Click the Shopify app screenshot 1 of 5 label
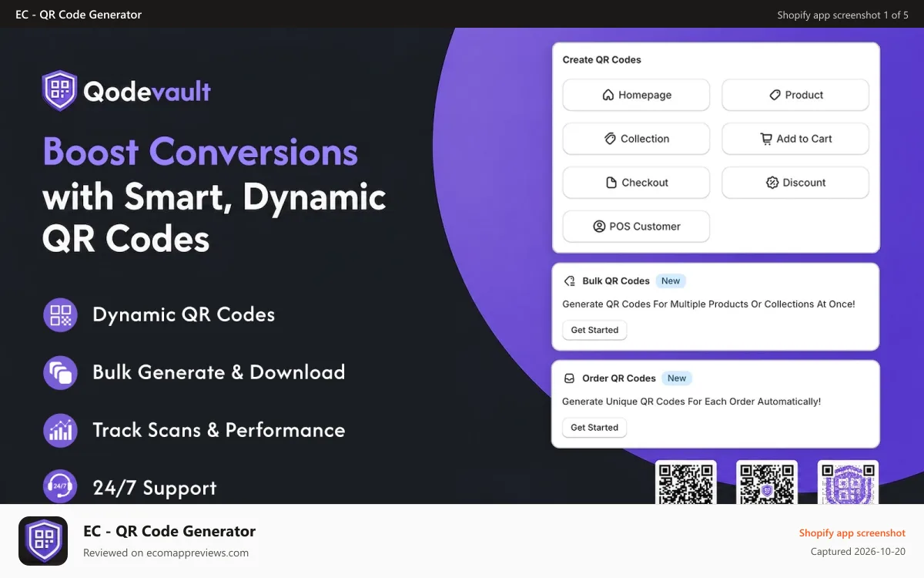 click(842, 15)
